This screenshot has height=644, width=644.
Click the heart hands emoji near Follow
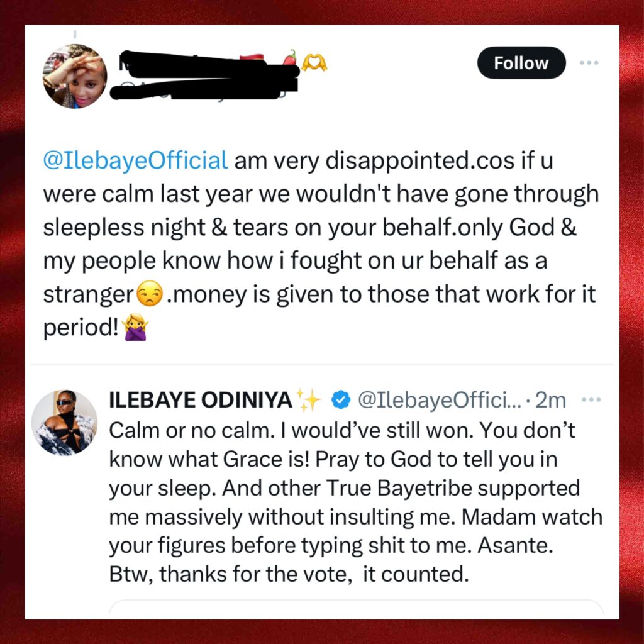(314, 62)
